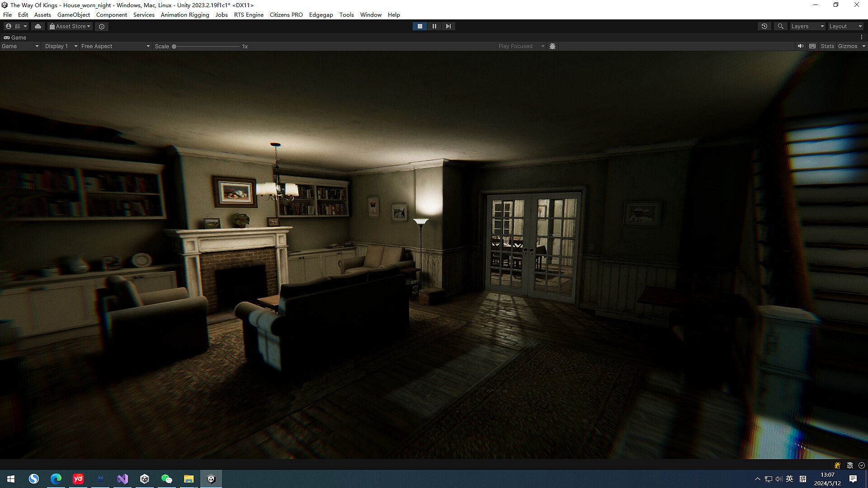Click the search magnifier icon in toolbar

click(780, 26)
